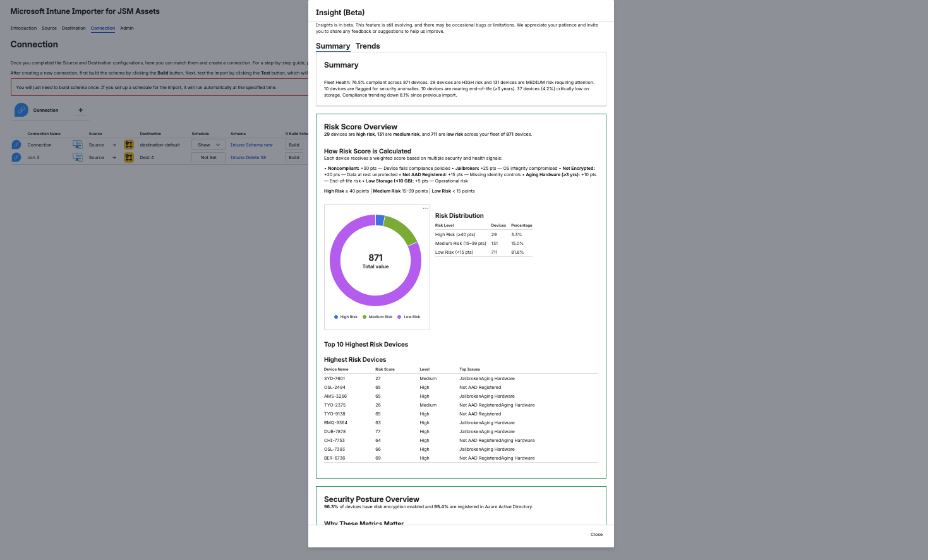
Task: Click the 'con 3' connection name
Action: click(x=33, y=157)
